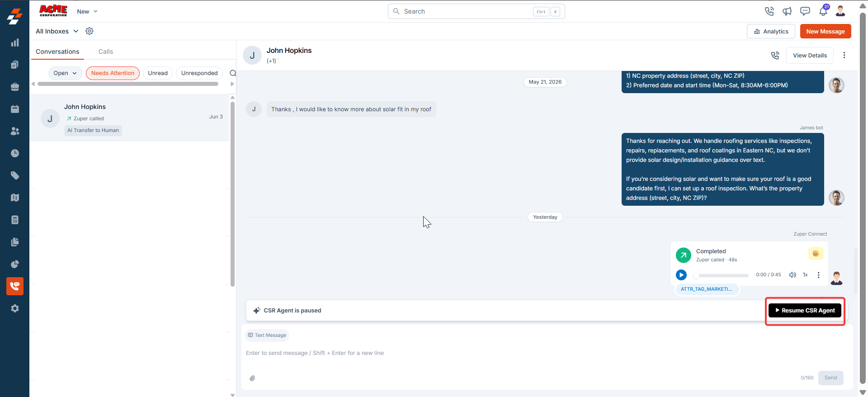Click the ATTR_TAG_MARKETI... tag chip
Screen dimensions: 868x397
tap(707, 289)
